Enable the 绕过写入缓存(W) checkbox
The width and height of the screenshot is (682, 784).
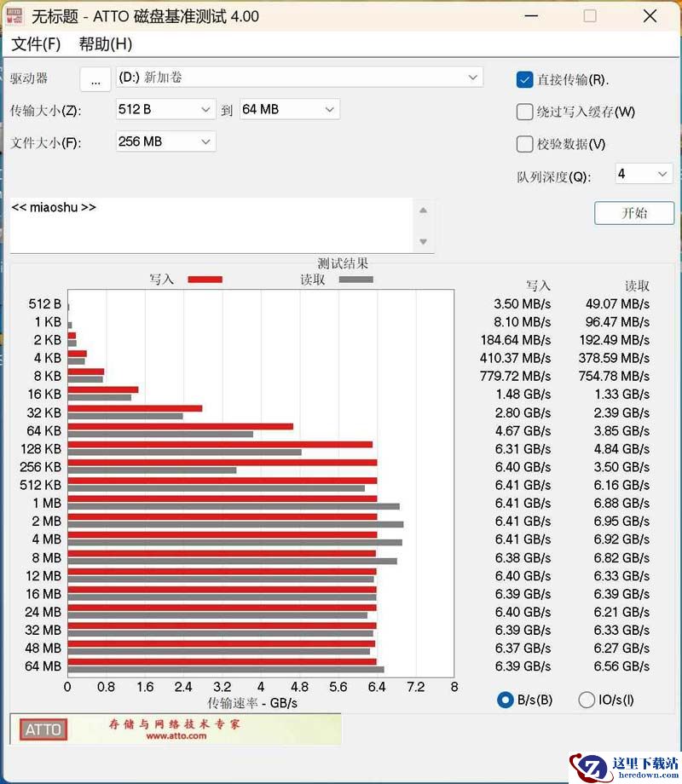click(524, 112)
